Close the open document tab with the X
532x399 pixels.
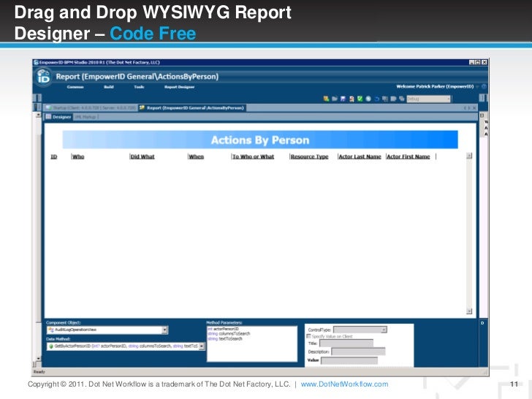click(x=474, y=108)
